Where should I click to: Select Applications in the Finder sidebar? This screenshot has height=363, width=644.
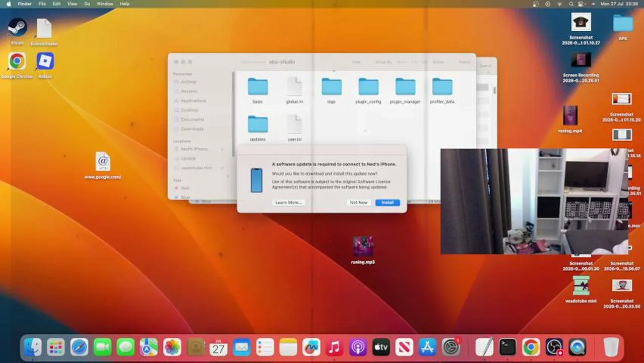coord(193,101)
